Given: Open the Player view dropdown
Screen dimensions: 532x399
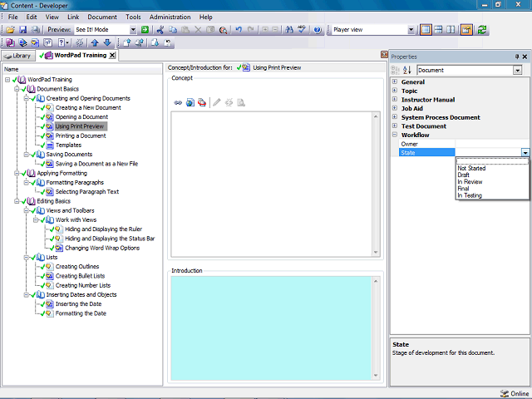Looking at the screenshot, I should point(411,30).
